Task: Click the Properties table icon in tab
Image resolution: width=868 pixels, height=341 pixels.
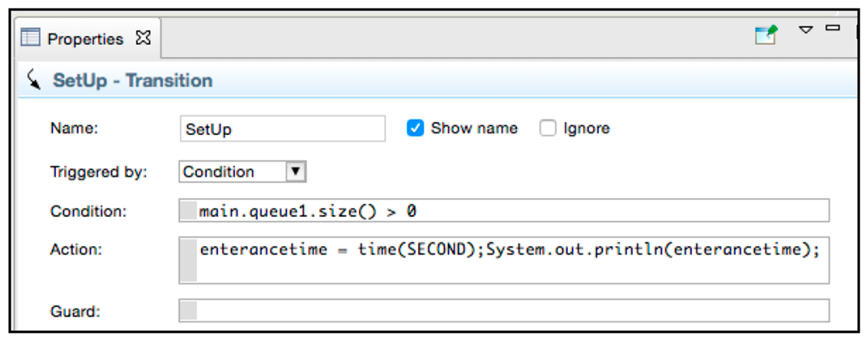Action: [30, 37]
